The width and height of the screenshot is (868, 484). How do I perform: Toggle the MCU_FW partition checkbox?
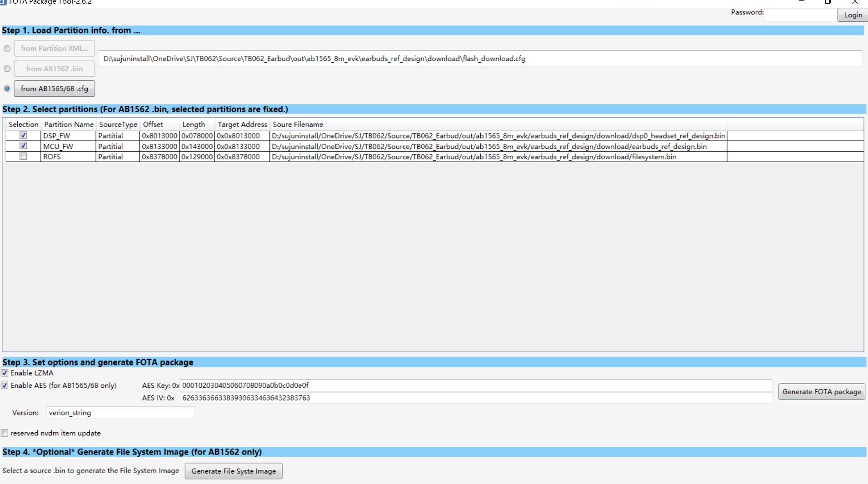tap(23, 146)
